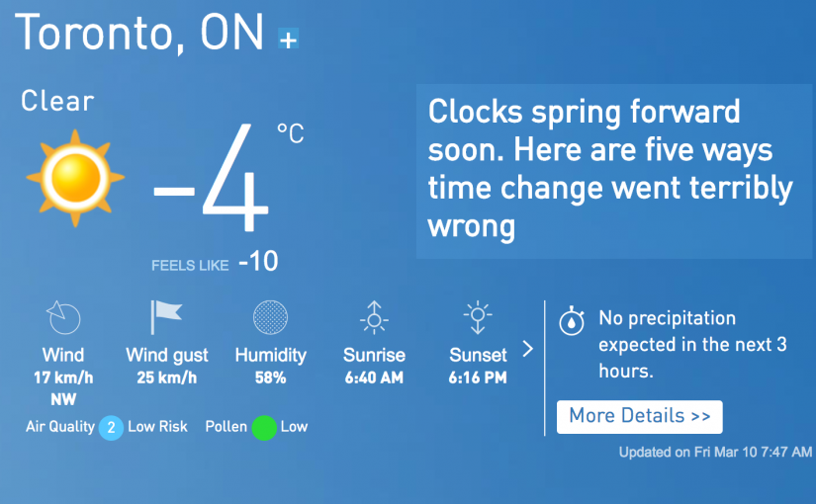Click the air quality index badge

click(x=112, y=428)
